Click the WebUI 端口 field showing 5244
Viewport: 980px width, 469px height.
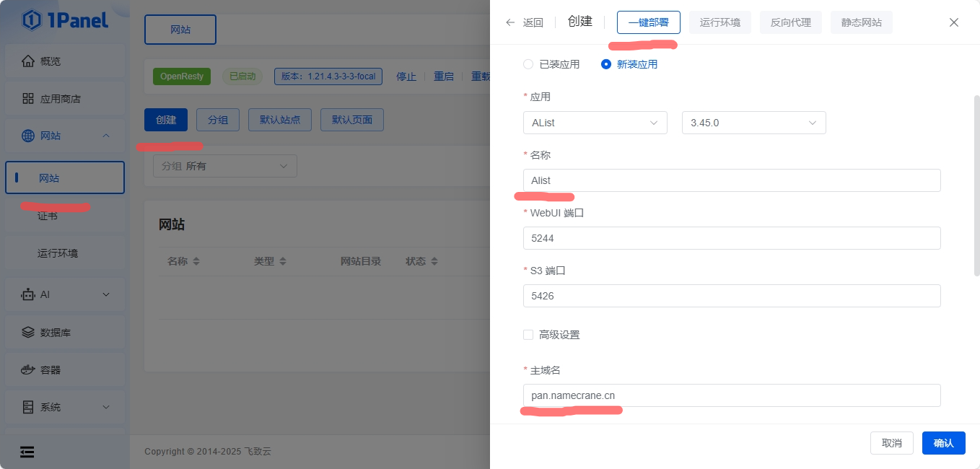(x=732, y=238)
